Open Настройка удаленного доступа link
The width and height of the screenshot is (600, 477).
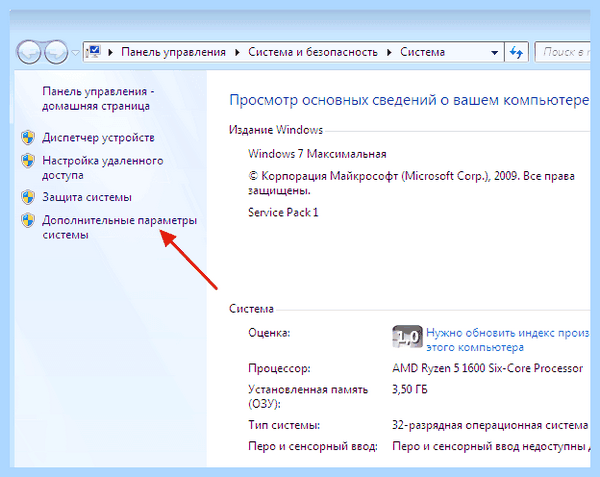coord(103,168)
